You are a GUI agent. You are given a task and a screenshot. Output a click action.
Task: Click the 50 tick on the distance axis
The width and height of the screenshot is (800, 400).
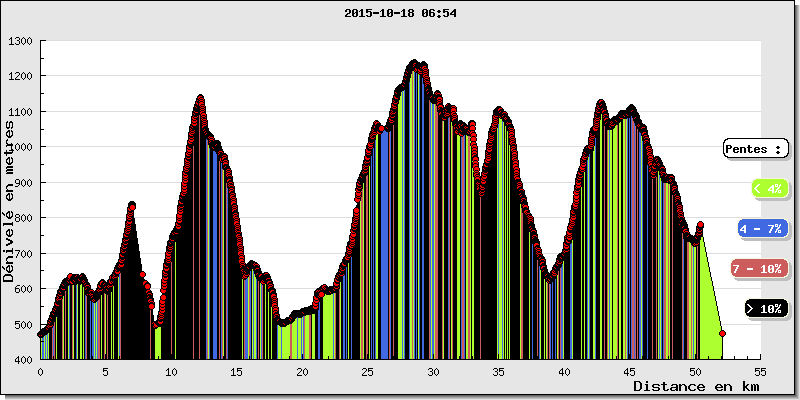pos(695,372)
